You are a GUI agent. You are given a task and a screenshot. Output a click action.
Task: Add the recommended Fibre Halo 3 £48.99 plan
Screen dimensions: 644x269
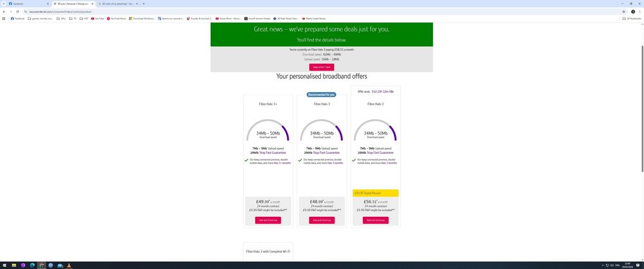tap(322, 220)
